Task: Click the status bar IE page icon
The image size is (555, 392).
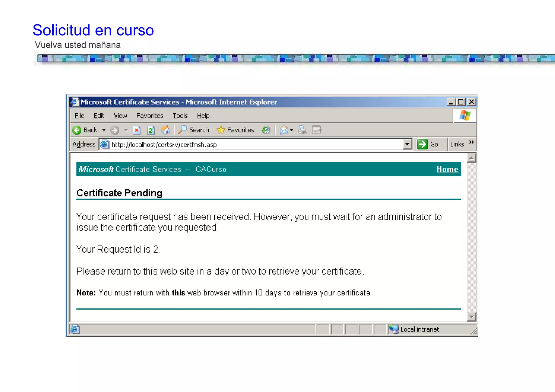Action: (75, 329)
